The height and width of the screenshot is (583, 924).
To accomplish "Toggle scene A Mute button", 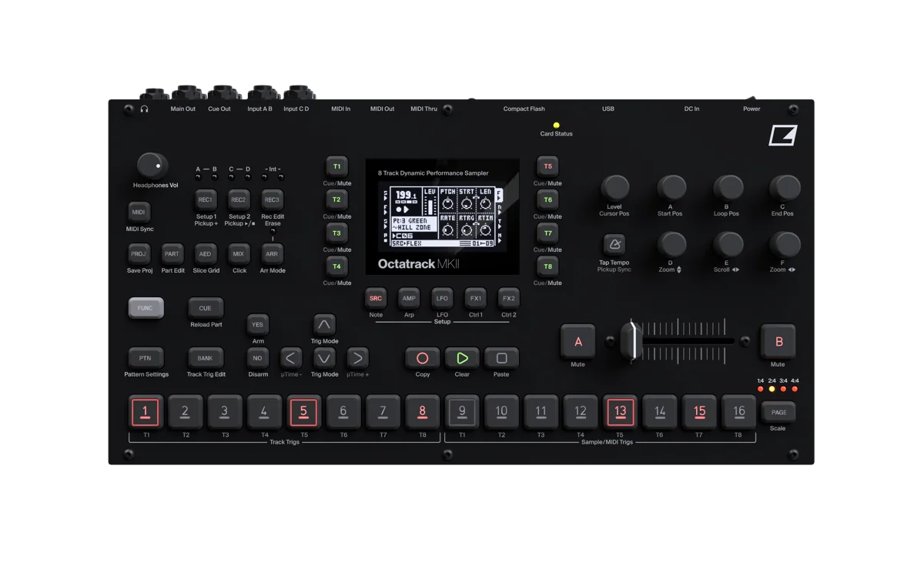I will 577,342.
